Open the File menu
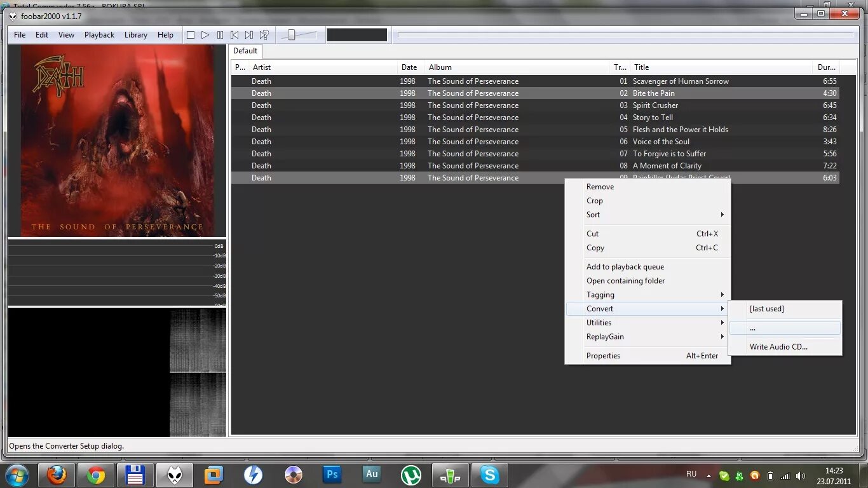The image size is (868, 488). click(x=20, y=35)
